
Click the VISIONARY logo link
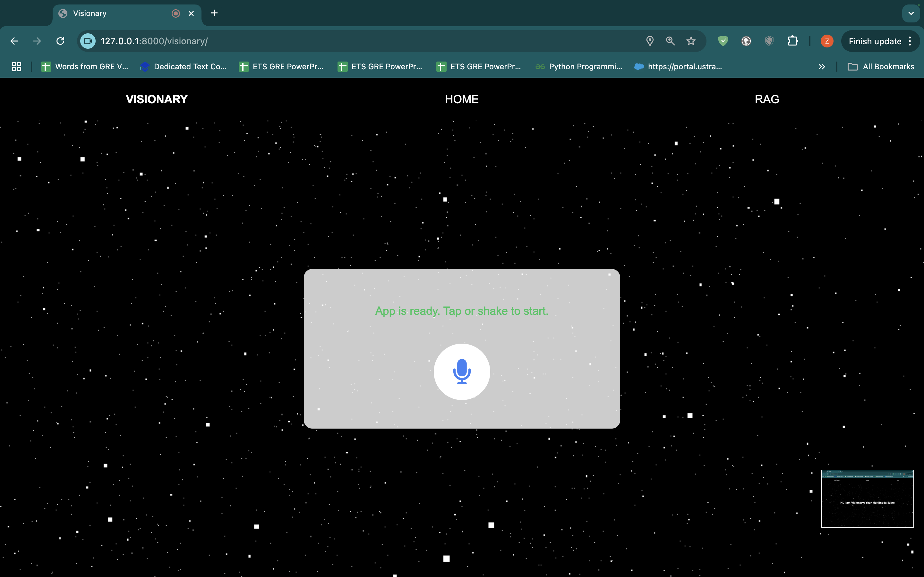click(x=157, y=99)
